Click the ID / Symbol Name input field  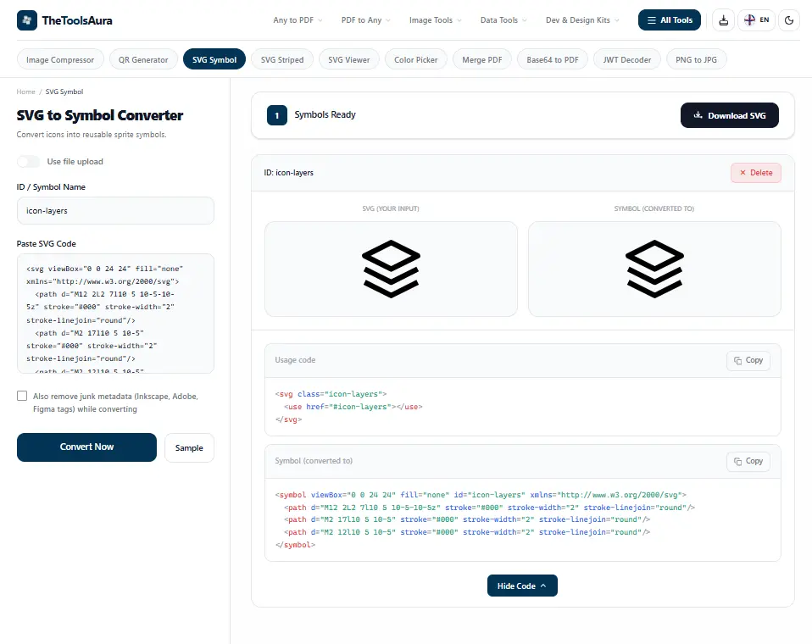pos(115,211)
